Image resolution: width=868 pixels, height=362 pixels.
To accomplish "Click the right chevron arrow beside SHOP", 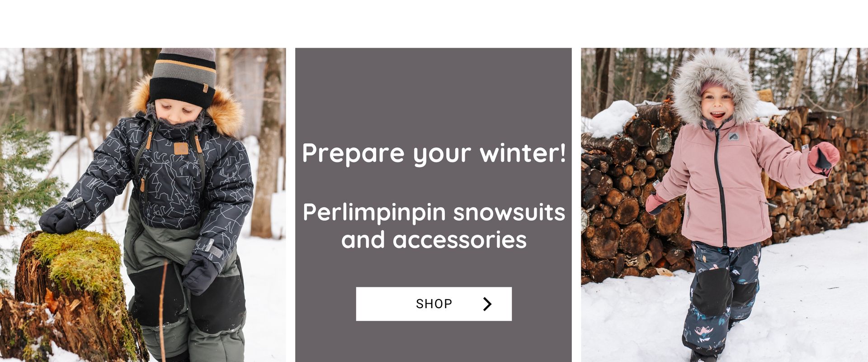I will (487, 304).
